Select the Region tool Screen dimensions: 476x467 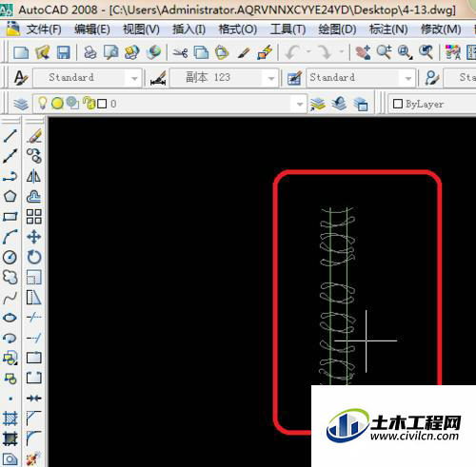(10, 458)
